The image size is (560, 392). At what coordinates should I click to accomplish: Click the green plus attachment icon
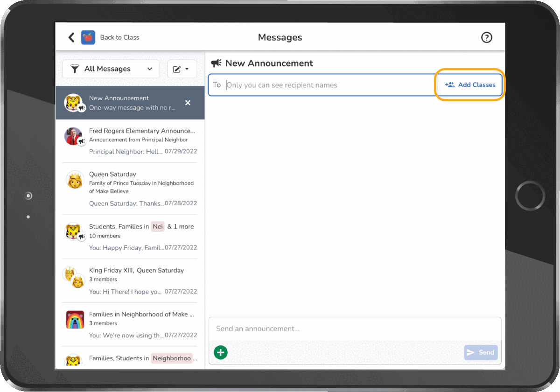point(220,352)
